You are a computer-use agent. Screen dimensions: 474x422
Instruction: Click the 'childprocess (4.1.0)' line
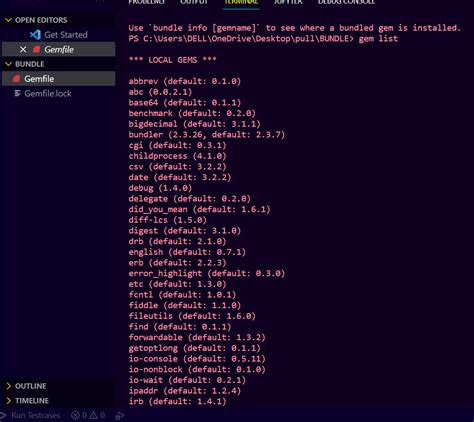pos(177,156)
